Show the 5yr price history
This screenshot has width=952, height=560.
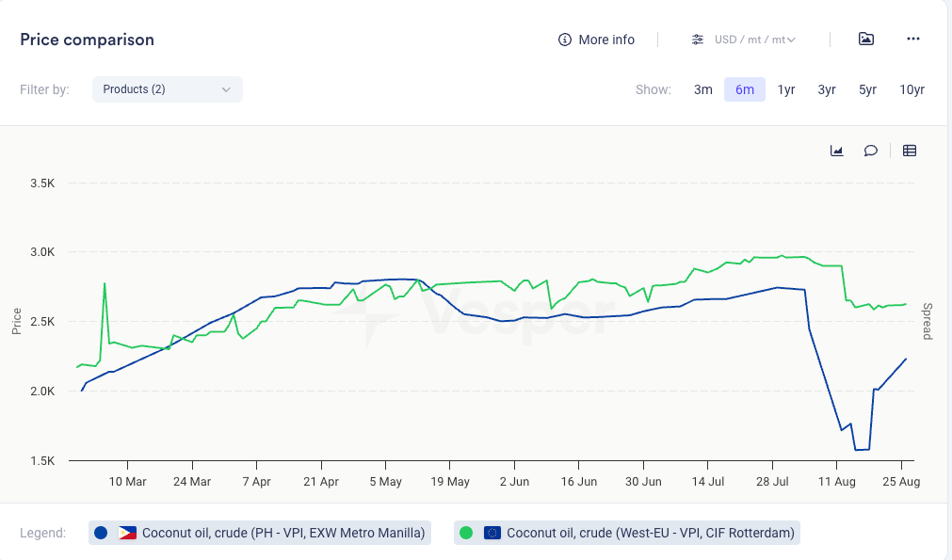(867, 89)
